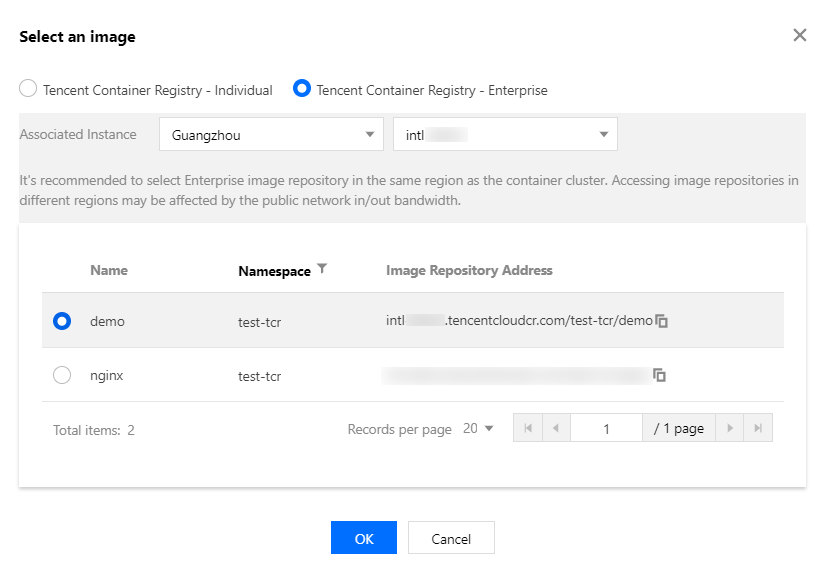Copy the demo image repository address
The width and height of the screenshot is (819, 575).
point(661,321)
